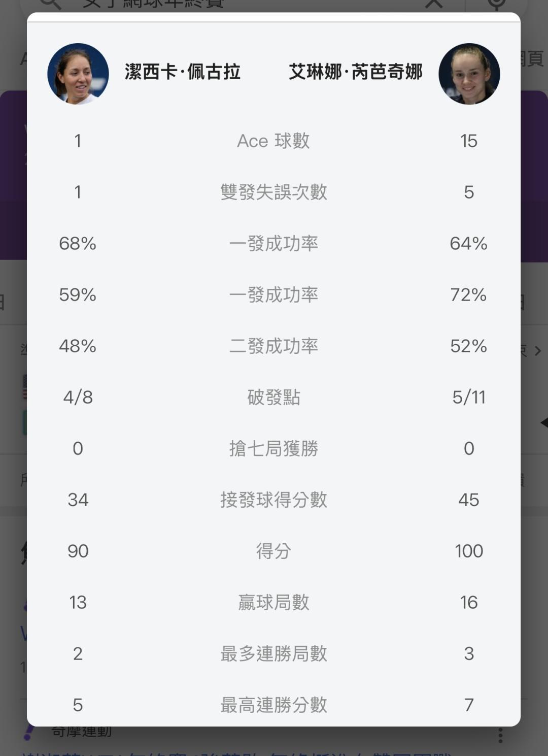The image size is (548, 756).
Task: Click Rybakina's Ace count of 15
Action: pyautogui.click(x=469, y=141)
